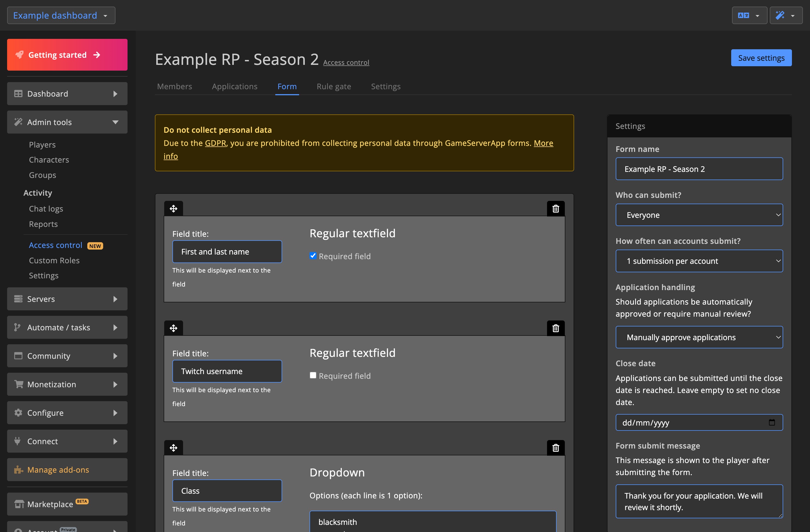Open the GDPR link in the warning
This screenshot has height=532, width=810.
(x=215, y=143)
